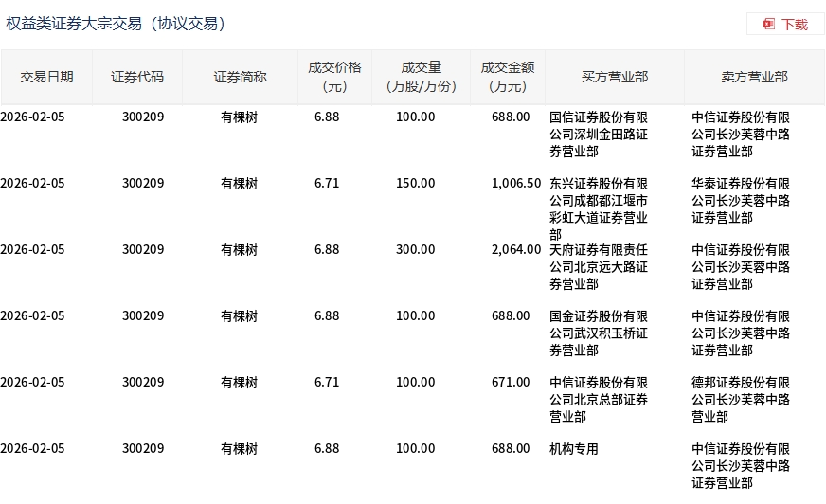
Task: Click the volume 100.00 in the 国金证券 row
Action: (416, 316)
